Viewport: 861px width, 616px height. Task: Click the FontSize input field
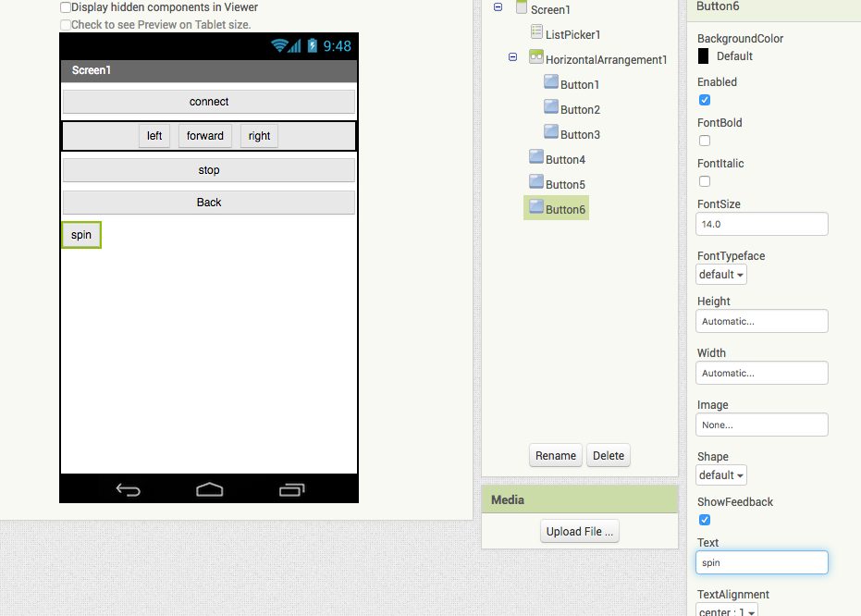[x=762, y=224]
